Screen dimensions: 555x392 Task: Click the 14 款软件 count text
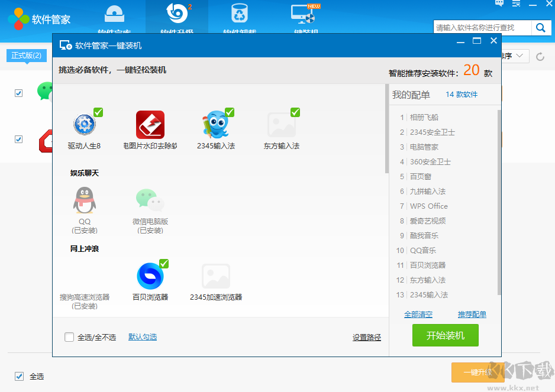click(x=462, y=95)
